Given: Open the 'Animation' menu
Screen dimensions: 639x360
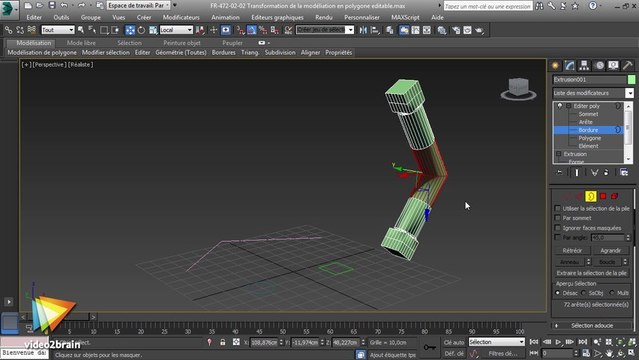Looking at the screenshot, I should 225,18.
